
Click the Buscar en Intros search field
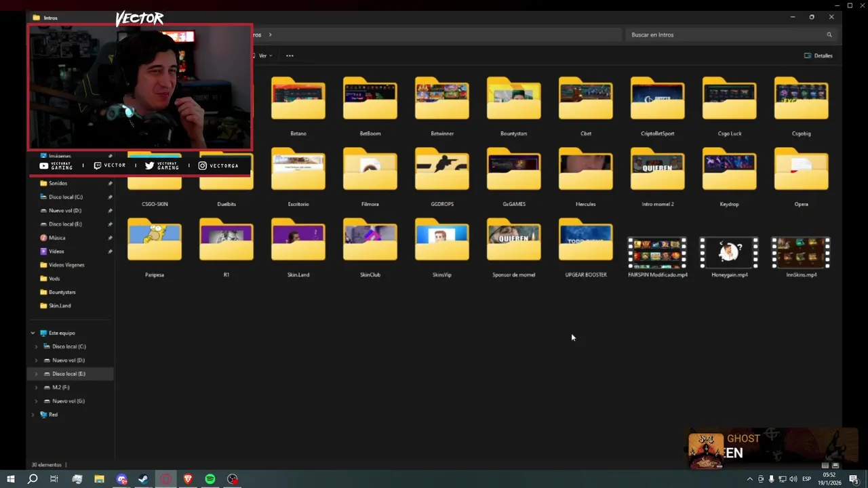tap(731, 35)
